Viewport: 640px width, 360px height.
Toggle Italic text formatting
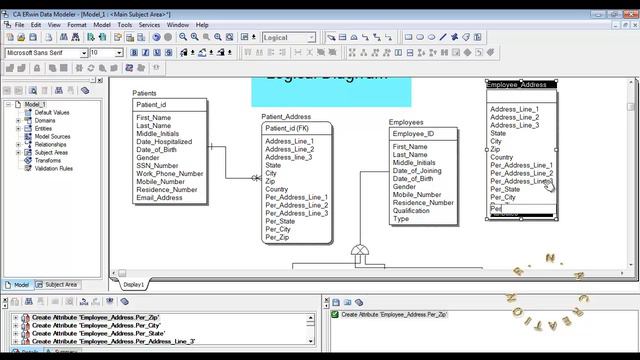pos(145,53)
